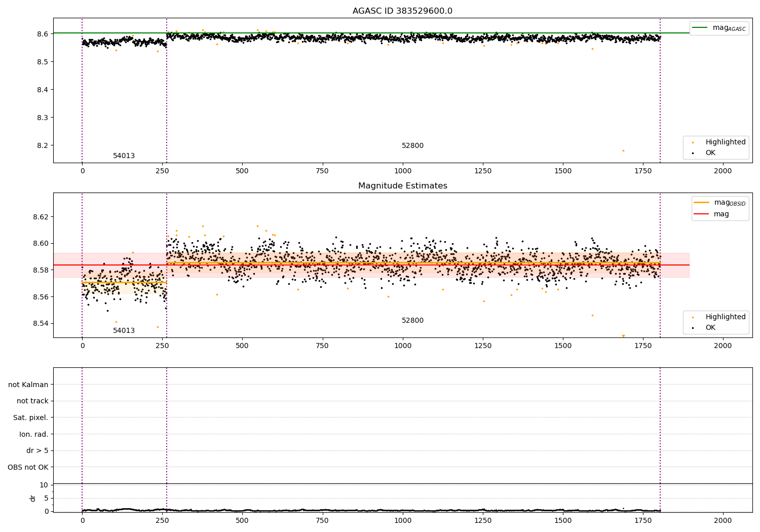This screenshot has height=532, width=760.
Task: Click the 8.54 y-axis tick of middle plot
Action: [x=41, y=324]
